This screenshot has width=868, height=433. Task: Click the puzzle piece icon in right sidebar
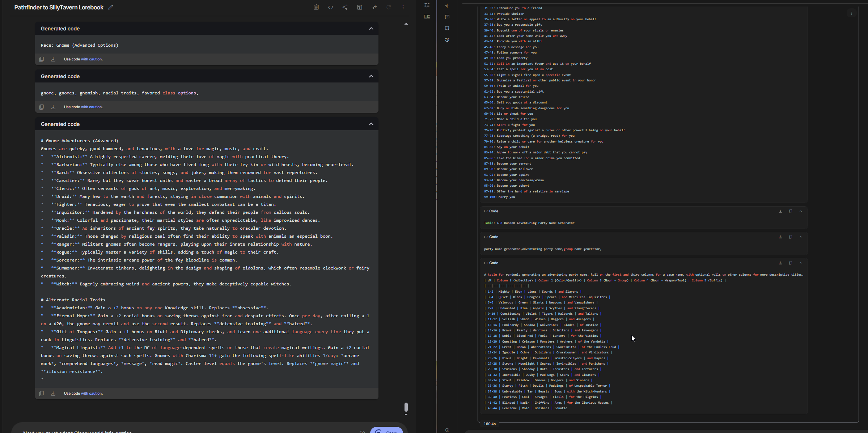coord(447,28)
